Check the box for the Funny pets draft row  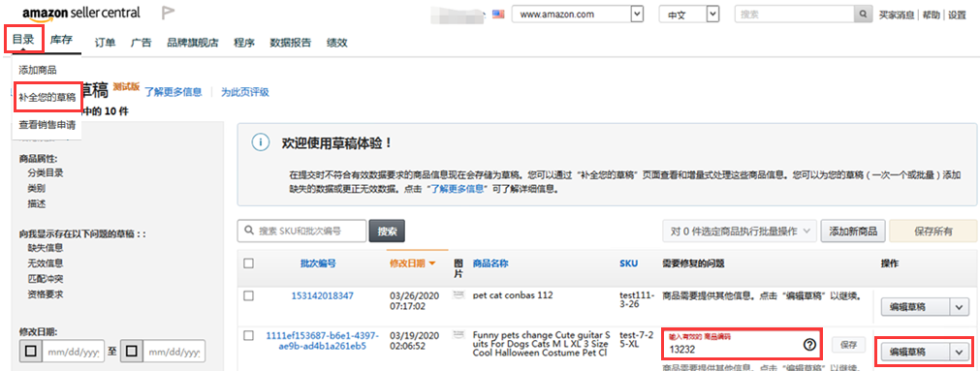pos(249,335)
